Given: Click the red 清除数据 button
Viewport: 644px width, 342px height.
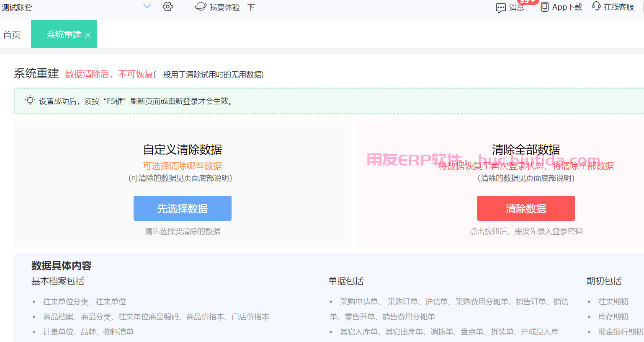Looking at the screenshot, I should point(526,208).
